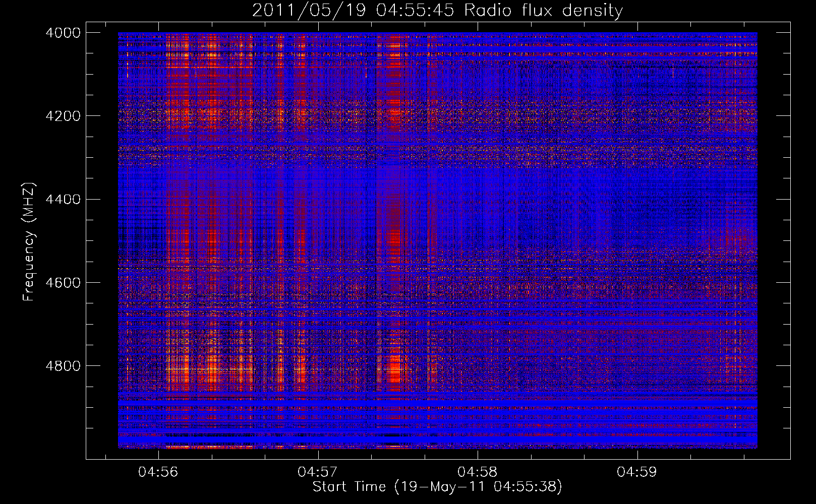816x504 pixels.
Task: Select the '4400' frequency axis label
Action: pos(63,199)
